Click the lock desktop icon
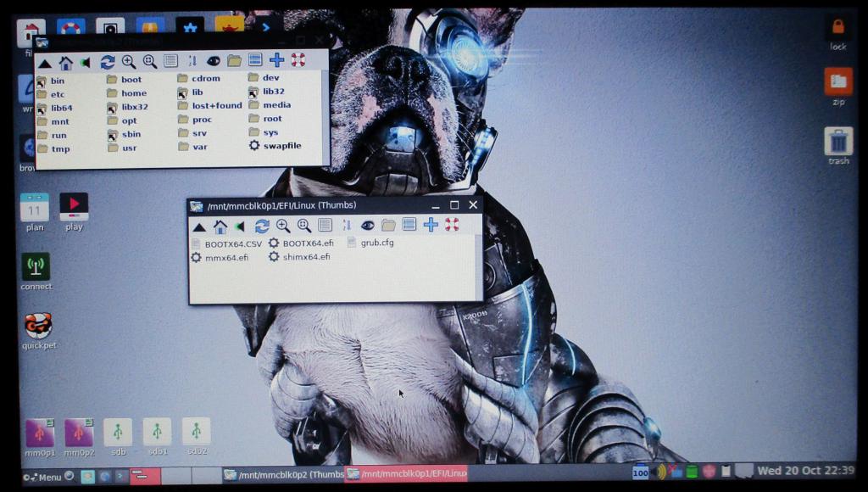 coord(837,32)
